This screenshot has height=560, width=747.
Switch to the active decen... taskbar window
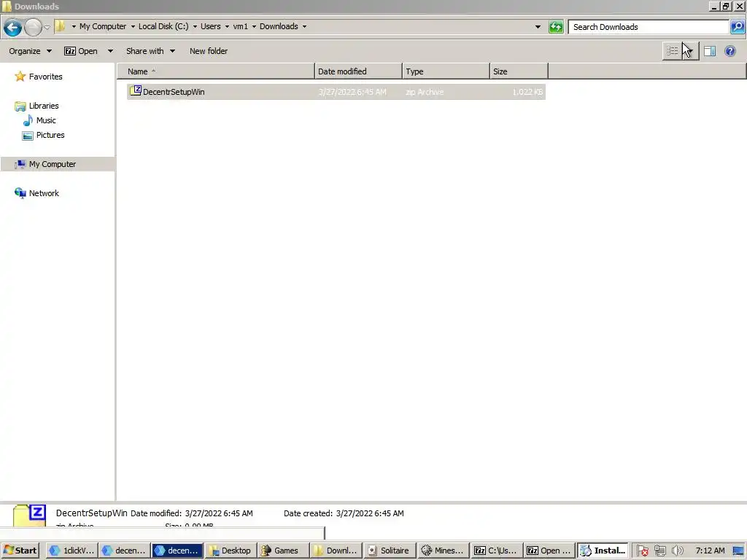[177, 551]
